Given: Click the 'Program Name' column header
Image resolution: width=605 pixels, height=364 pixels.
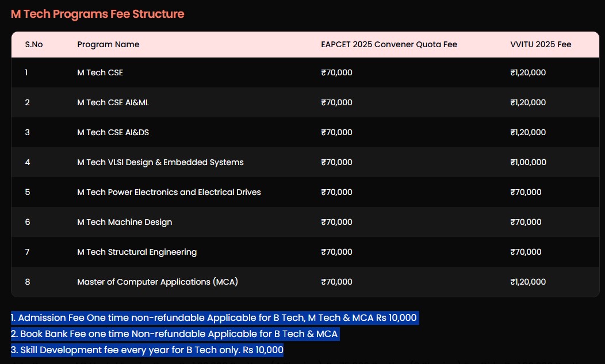Looking at the screenshot, I should [x=108, y=44].
